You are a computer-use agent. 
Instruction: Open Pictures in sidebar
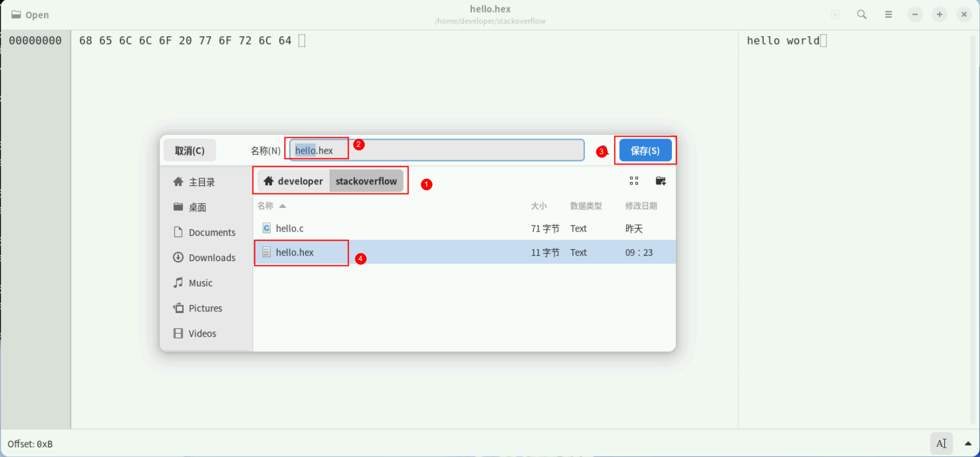coord(206,308)
